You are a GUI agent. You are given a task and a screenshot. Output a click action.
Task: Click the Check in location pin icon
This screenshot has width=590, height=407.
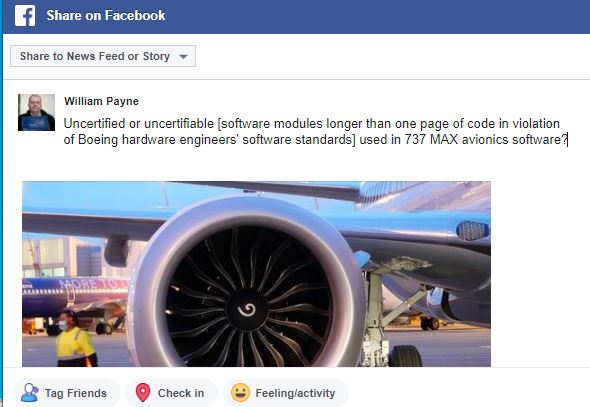pyautogui.click(x=143, y=393)
